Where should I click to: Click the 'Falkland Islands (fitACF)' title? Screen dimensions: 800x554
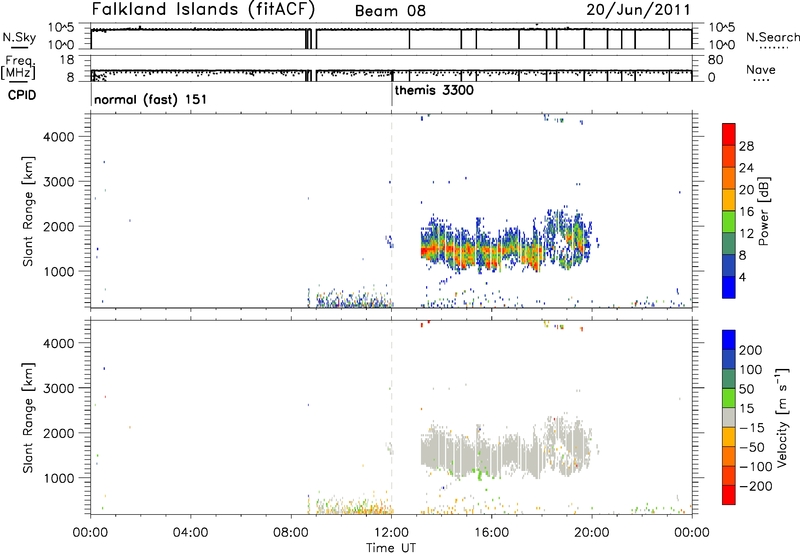203,9
